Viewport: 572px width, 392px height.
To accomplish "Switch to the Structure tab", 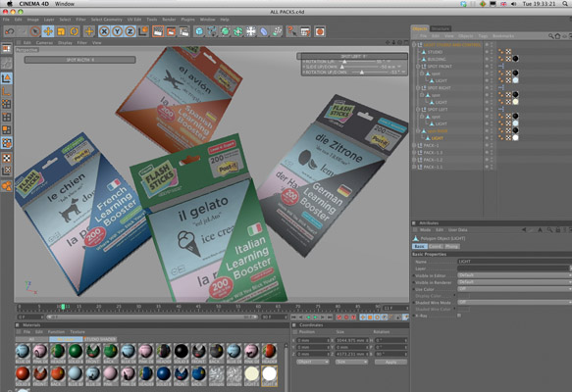I will coord(441,28).
